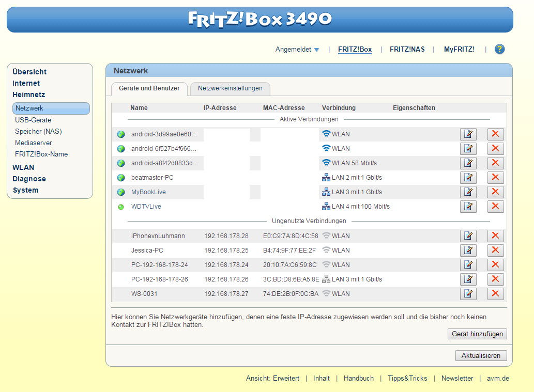Edit the android-3d99ae0e60 device entry

pos(468,134)
